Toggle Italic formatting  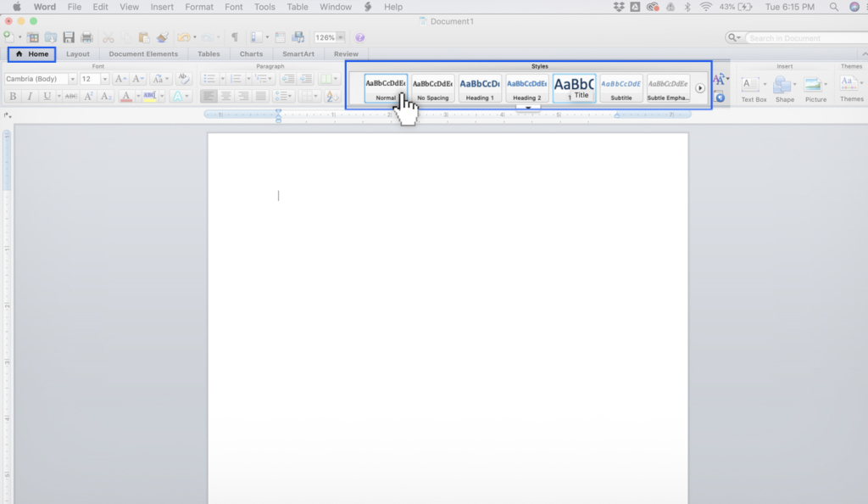[x=30, y=97]
